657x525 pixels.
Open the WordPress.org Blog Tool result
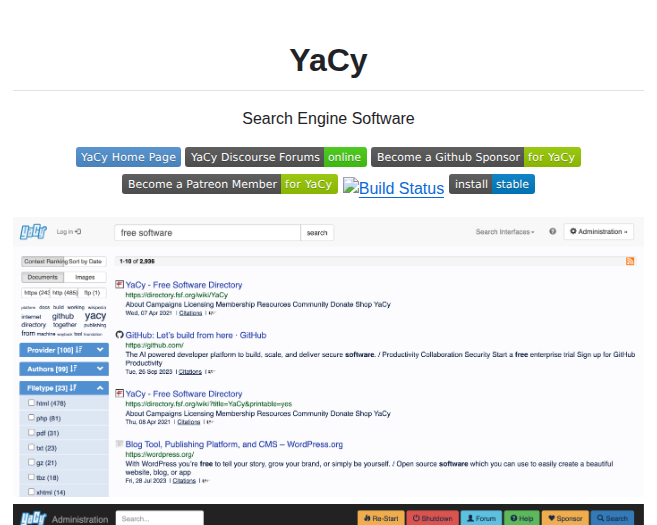pos(234,444)
